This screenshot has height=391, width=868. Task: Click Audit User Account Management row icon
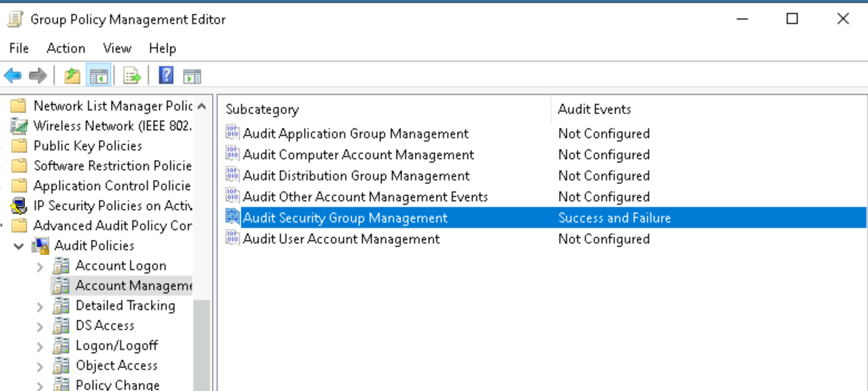tap(232, 238)
